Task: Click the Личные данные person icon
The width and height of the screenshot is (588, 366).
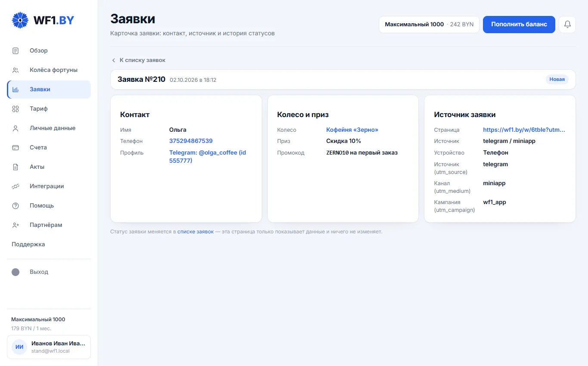Action: click(15, 128)
